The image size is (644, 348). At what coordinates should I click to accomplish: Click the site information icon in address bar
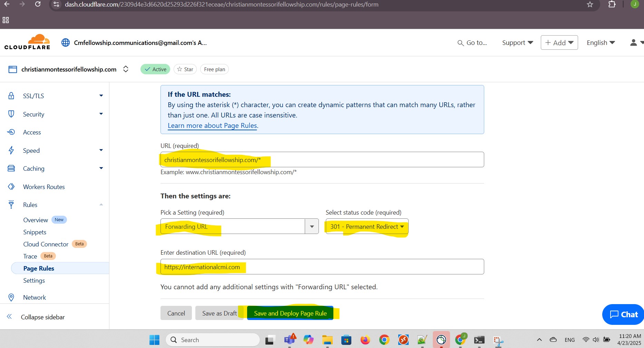[57, 4]
